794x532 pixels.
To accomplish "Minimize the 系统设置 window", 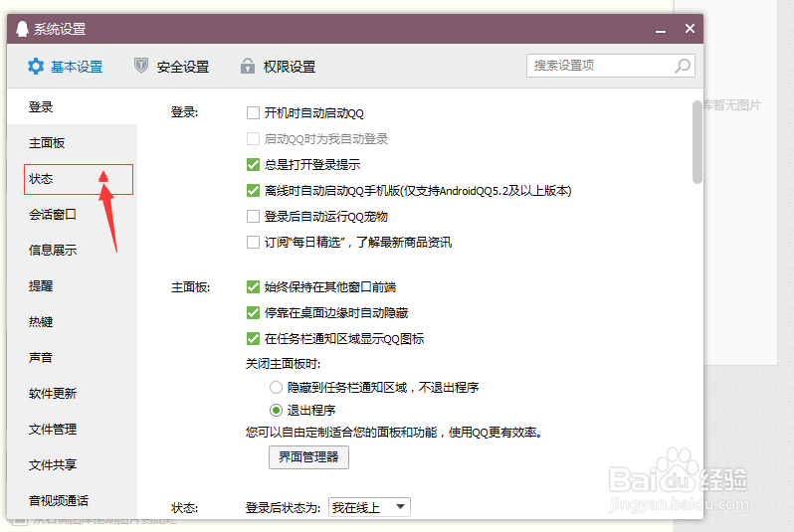I will coord(661,30).
